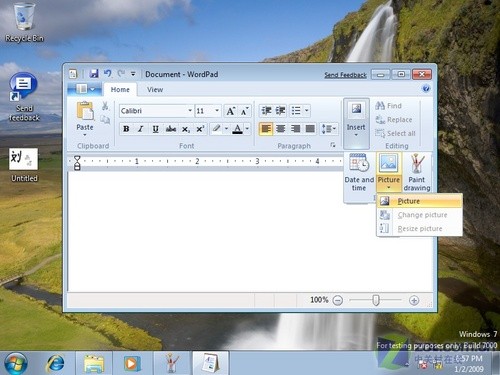Insert a Paint drawing
Screen dimensions: 500x375
[x=417, y=173]
